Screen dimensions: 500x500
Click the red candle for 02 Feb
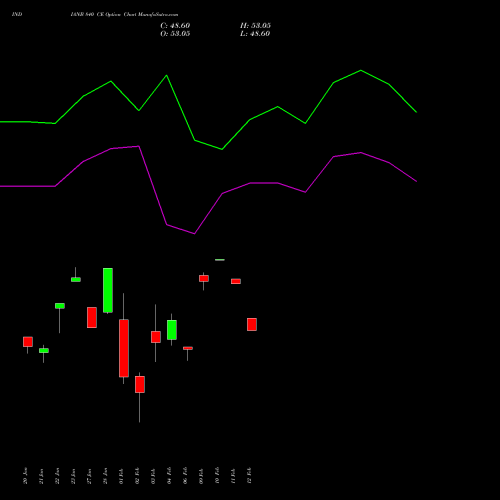(140, 384)
